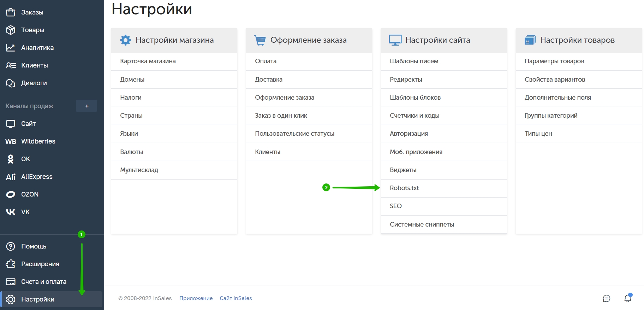Open Заказы in the sidebar menu

(32, 12)
